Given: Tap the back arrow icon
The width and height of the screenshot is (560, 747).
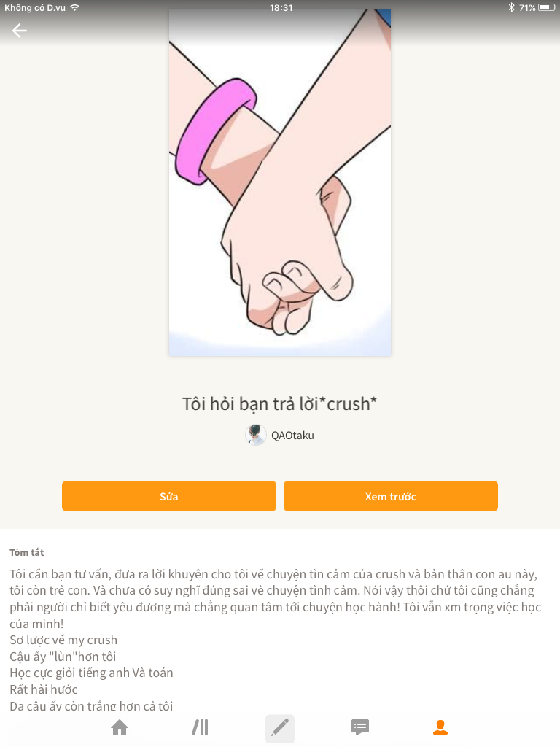Looking at the screenshot, I should coord(20,31).
